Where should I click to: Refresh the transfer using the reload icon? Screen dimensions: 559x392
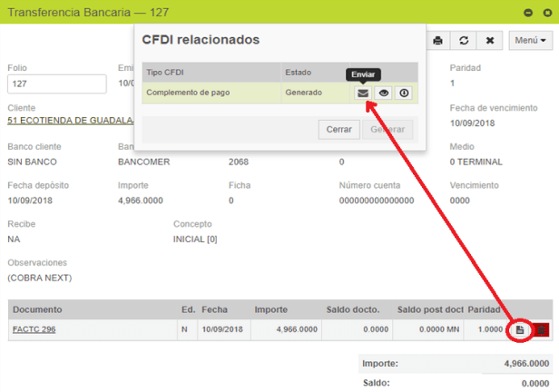click(x=464, y=41)
